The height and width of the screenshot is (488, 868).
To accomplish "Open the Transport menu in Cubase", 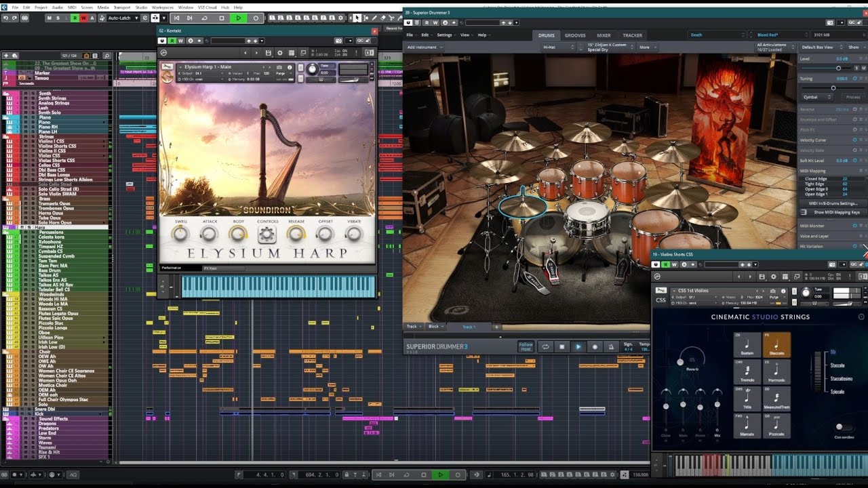I will click(122, 7).
